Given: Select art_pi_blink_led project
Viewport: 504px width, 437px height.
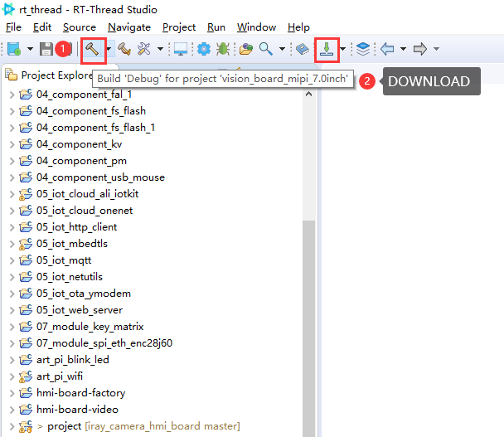Looking at the screenshot, I should pyautogui.click(x=73, y=360).
